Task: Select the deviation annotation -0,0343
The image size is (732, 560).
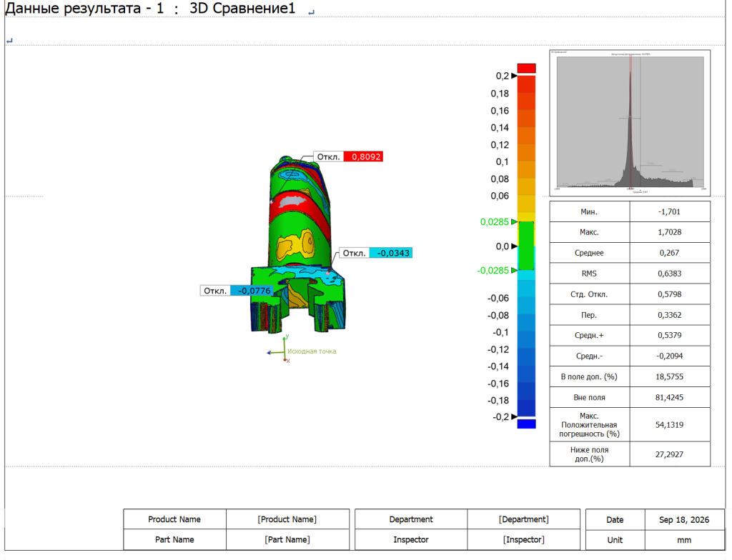Action: pyautogui.click(x=376, y=253)
